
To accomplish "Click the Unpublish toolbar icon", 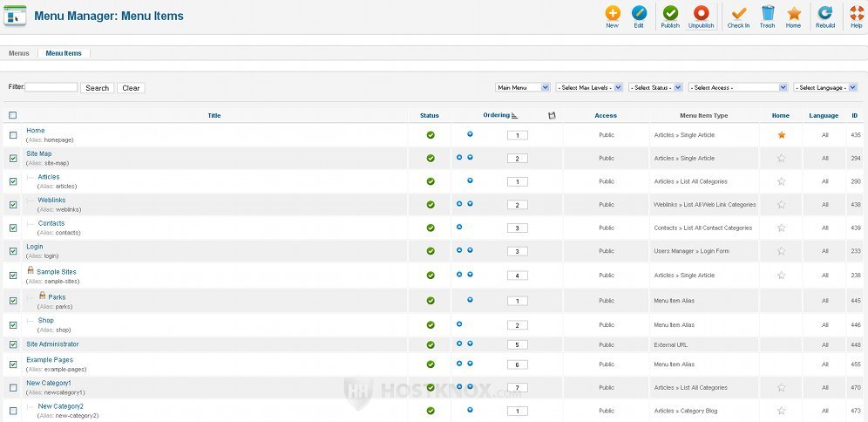I will point(701,17).
